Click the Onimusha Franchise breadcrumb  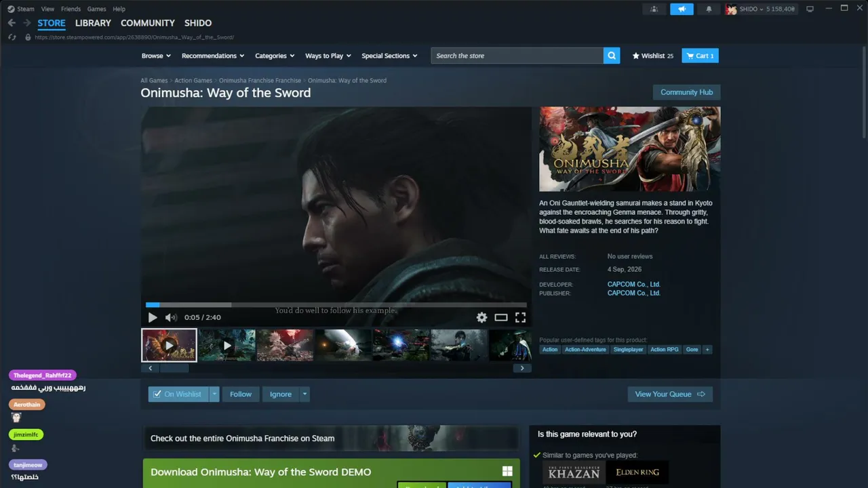260,81
